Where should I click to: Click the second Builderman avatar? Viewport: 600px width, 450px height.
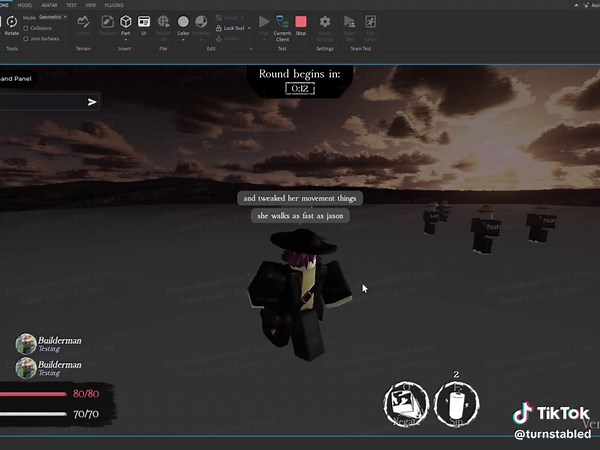[x=26, y=367]
